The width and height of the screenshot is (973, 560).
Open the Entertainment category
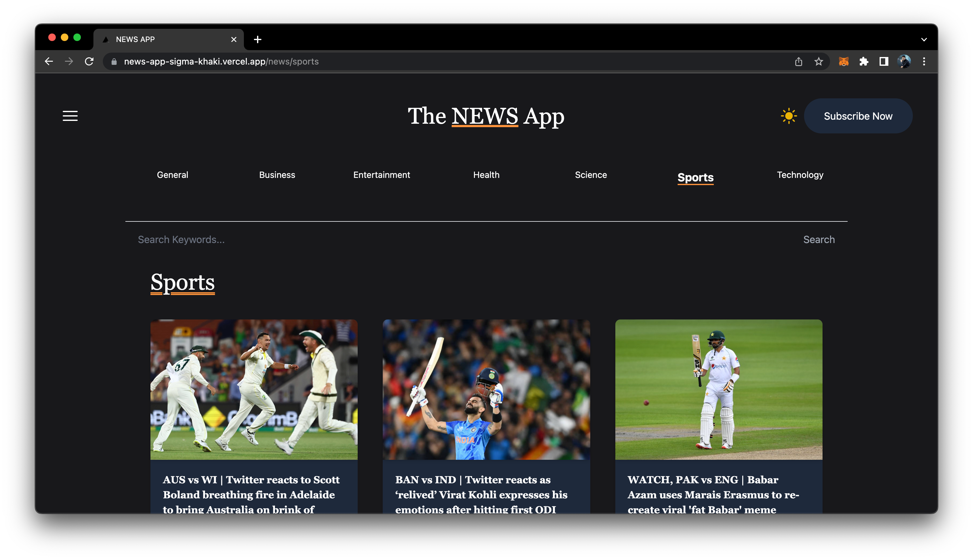pyautogui.click(x=381, y=175)
